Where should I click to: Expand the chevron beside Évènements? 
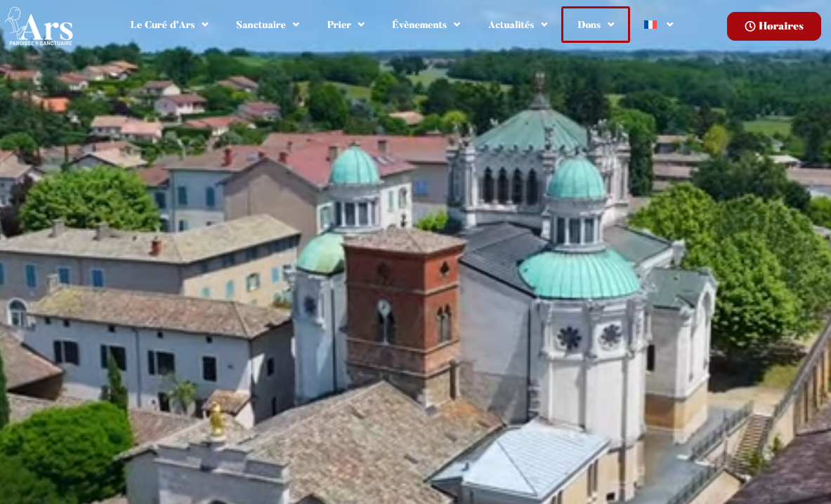pos(457,25)
